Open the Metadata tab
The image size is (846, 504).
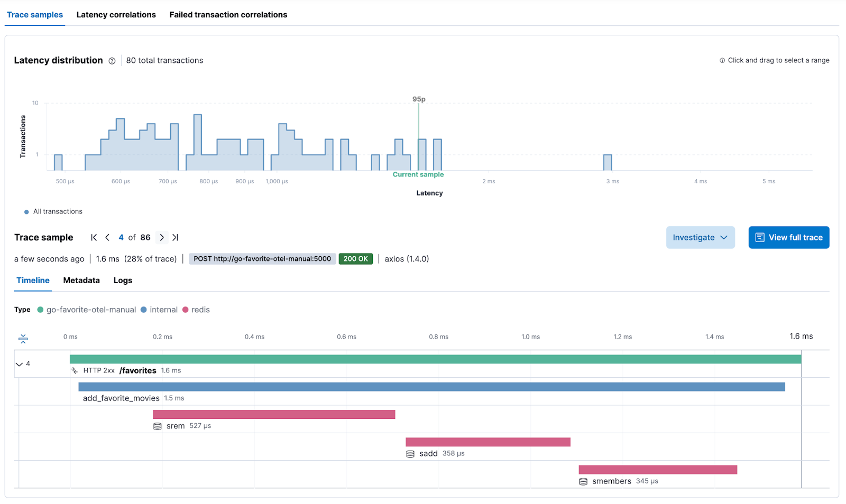point(81,281)
